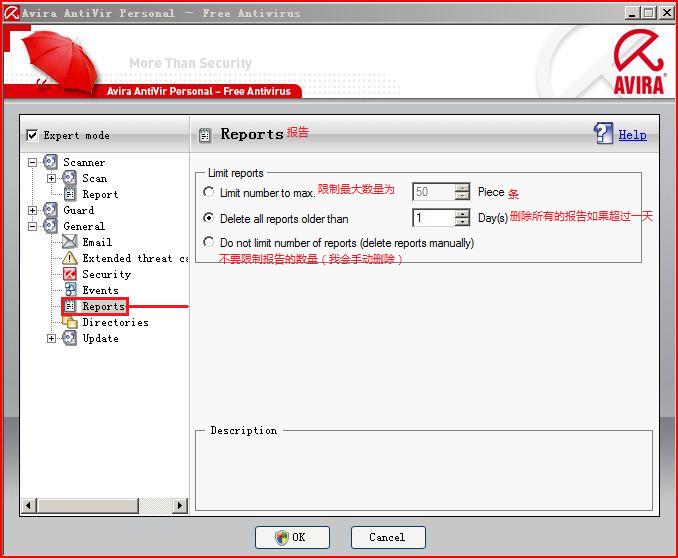Expand the Scan tree node
The image size is (678, 558).
tap(51, 179)
